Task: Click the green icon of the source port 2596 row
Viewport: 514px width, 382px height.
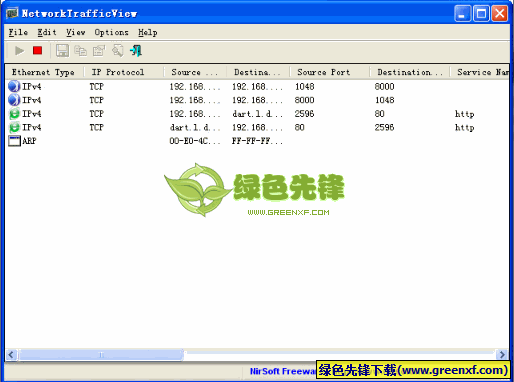Action: tap(14, 114)
